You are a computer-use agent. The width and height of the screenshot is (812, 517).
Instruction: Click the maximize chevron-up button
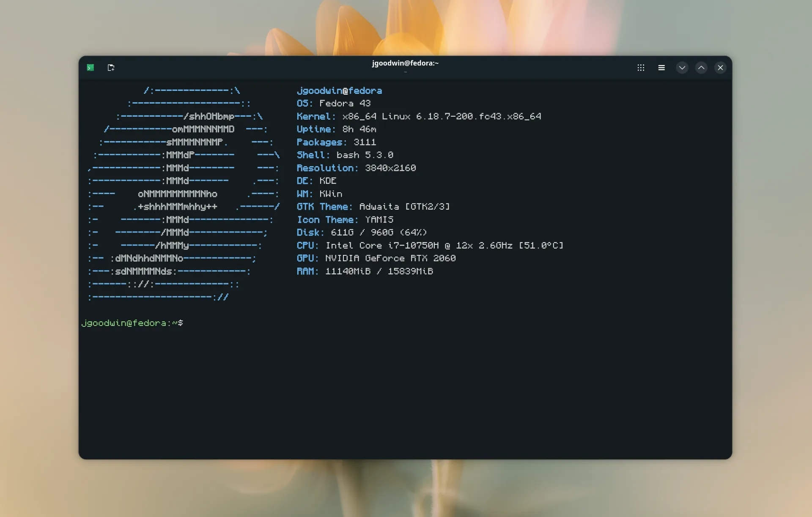coord(701,67)
